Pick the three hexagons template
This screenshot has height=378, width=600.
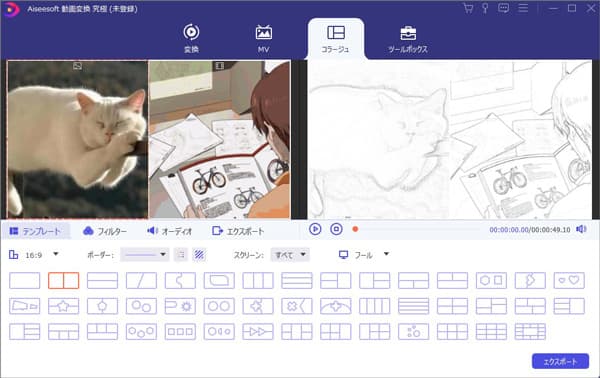141,332
